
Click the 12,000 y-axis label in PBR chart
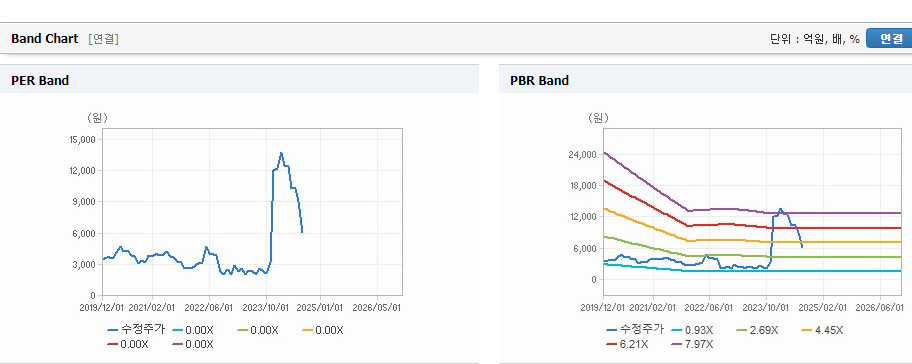tap(584, 217)
